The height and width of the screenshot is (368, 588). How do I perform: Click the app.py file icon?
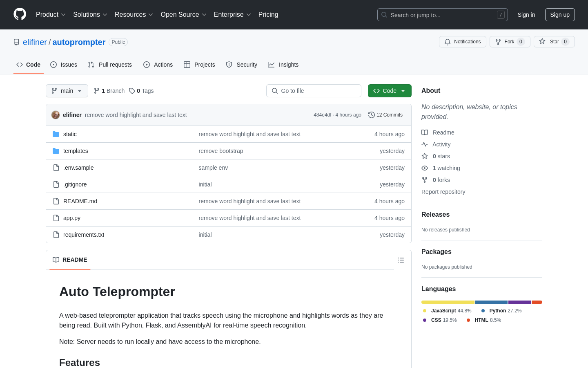(56, 218)
